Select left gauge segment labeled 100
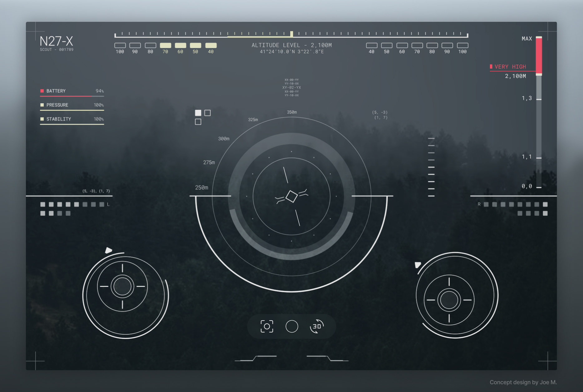583x392 pixels. click(x=120, y=46)
